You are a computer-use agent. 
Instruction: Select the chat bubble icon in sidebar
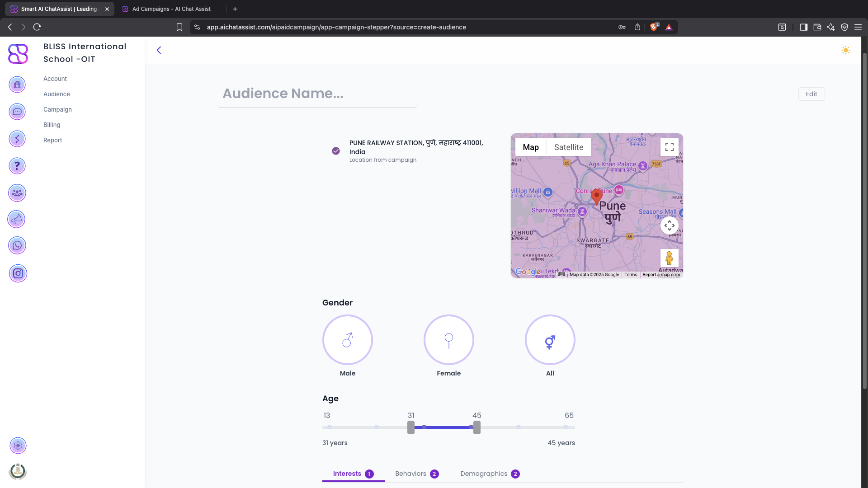point(17,112)
